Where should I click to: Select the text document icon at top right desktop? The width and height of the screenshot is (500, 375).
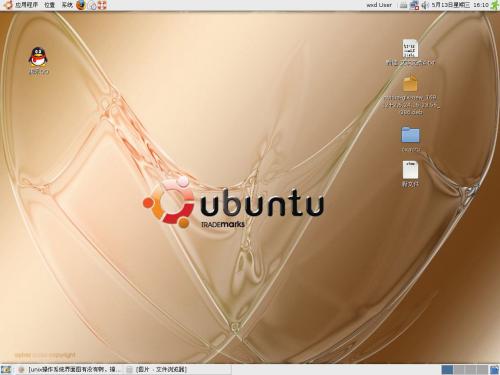(410, 48)
